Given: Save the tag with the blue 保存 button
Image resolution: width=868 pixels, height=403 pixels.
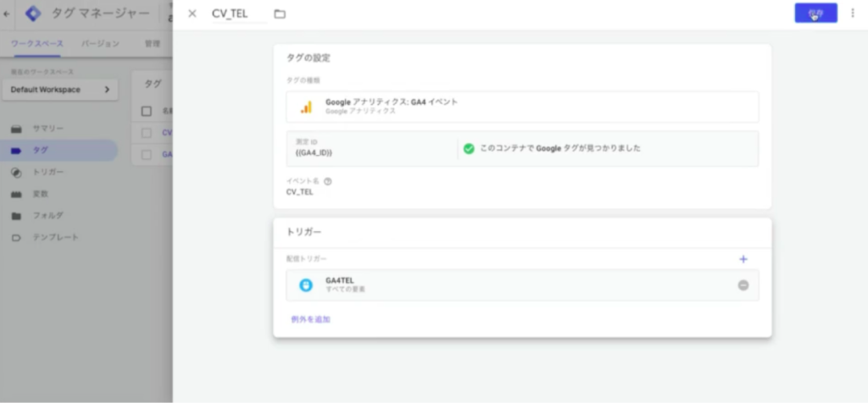Looking at the screenshot, I should click(815, 14).
